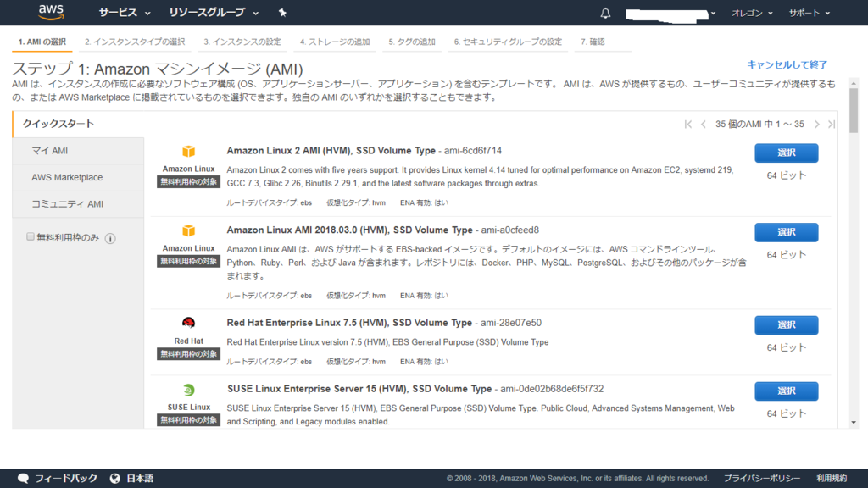Viewport: 868px width, 488px height.
Task: Select Amazon Linux 2 AMI
Action: (786, 152)
